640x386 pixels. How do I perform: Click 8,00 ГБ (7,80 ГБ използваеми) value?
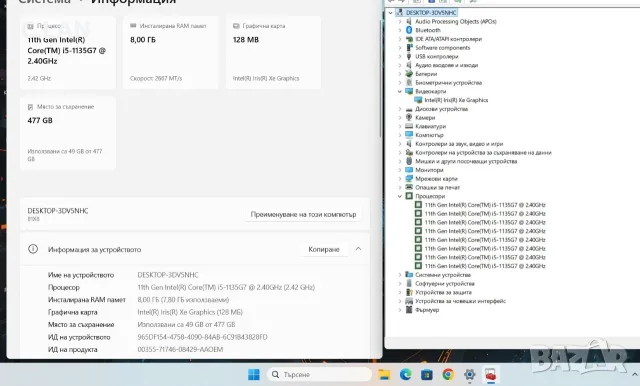click(x=183, y=300)
